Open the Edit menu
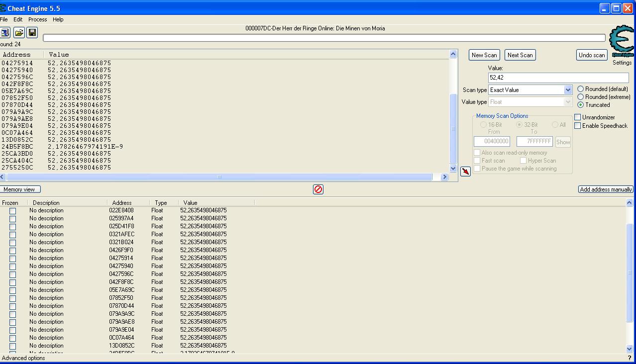 point(18,19)
